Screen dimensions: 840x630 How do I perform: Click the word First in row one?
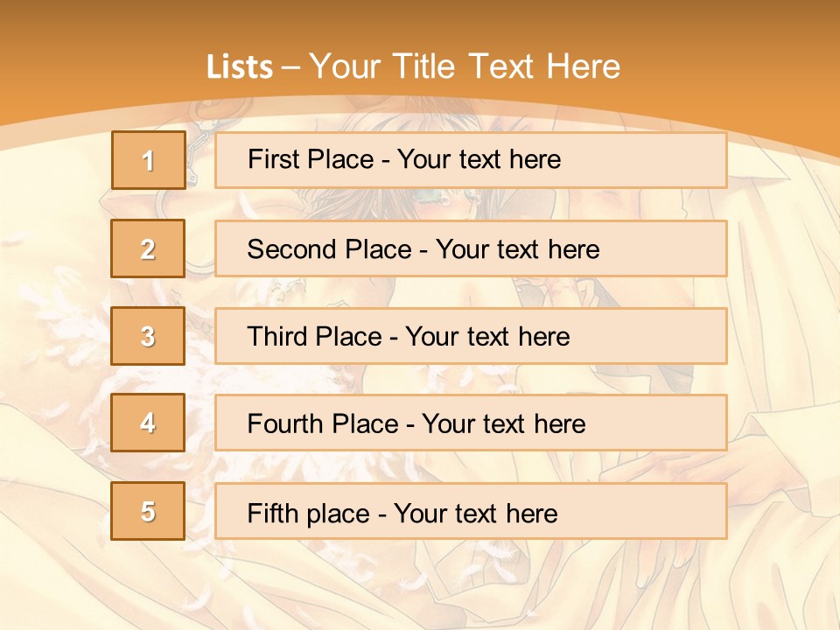pos(269,159)
